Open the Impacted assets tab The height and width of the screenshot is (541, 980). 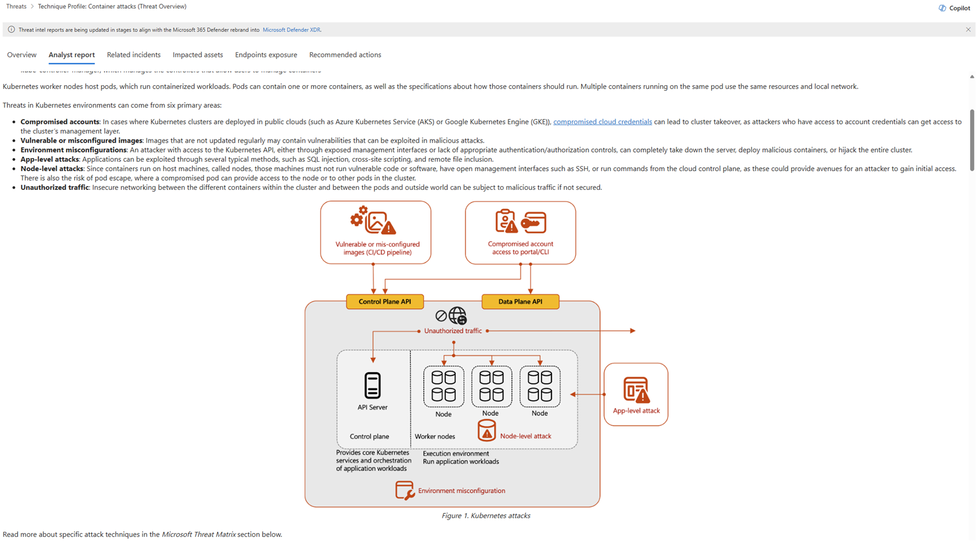coord(198,55)
